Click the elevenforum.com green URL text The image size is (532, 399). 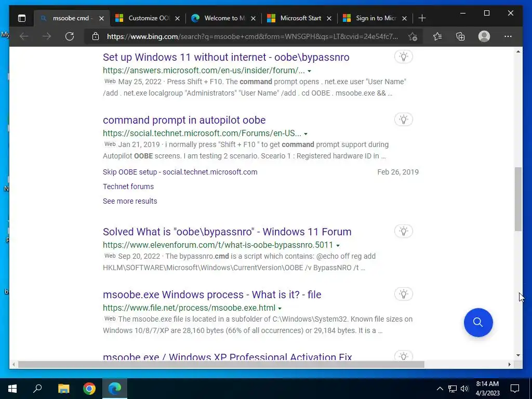218,245
